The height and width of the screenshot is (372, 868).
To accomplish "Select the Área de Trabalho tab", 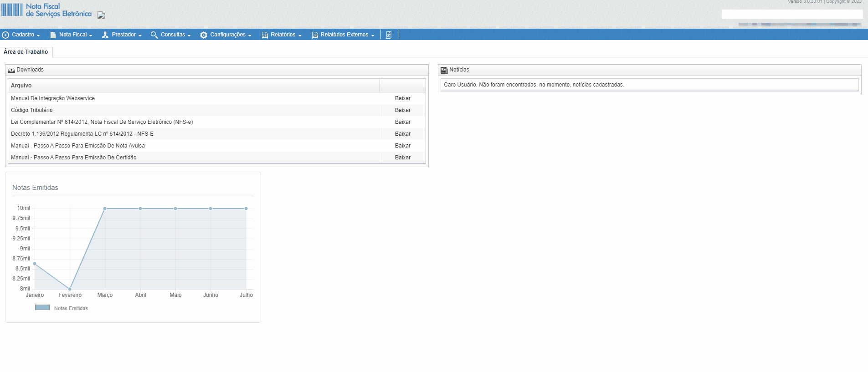I will pyautogui.click(x=26, y=52).
